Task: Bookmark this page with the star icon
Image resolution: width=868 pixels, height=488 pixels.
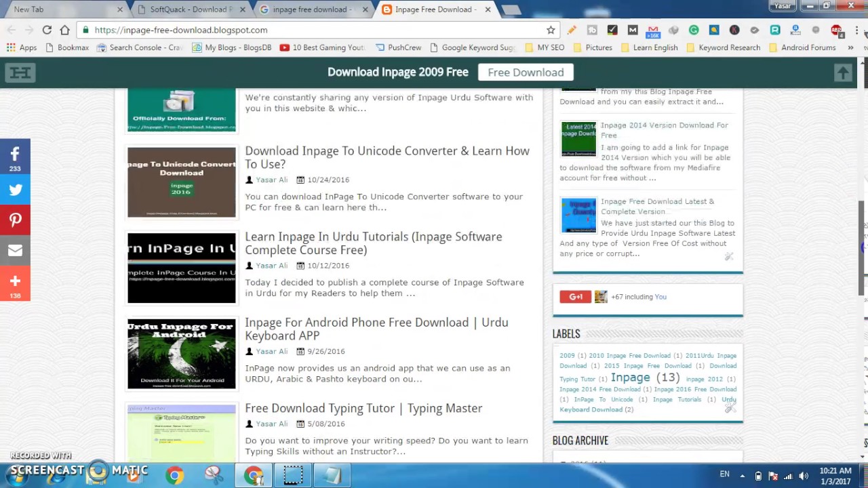Action: tap(551, 30)
